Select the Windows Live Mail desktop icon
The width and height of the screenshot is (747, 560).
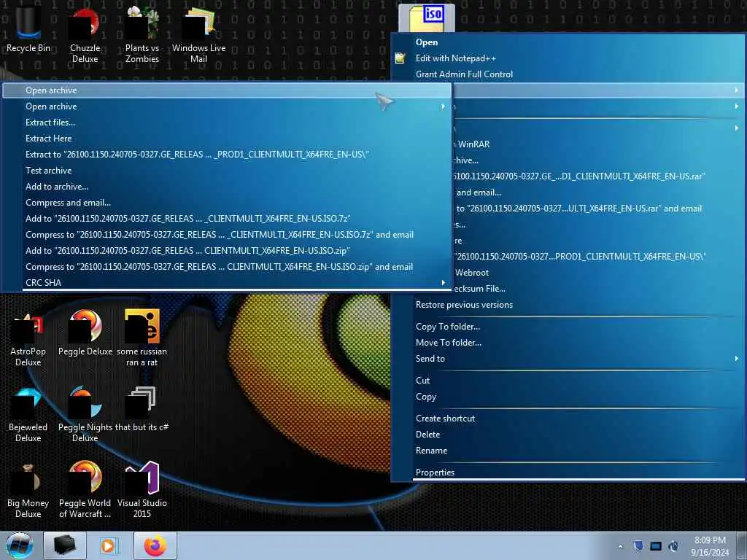[x=198, y=34]
